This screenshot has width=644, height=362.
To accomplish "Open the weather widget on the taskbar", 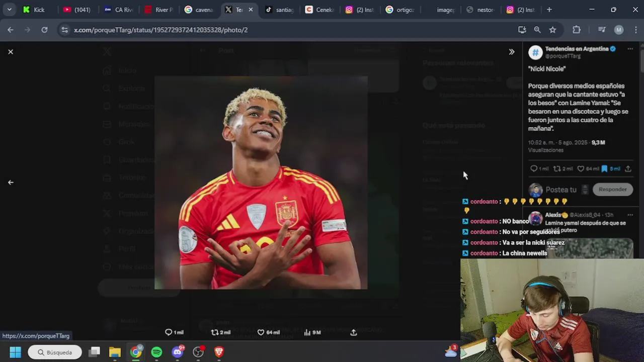I will 451,351.
